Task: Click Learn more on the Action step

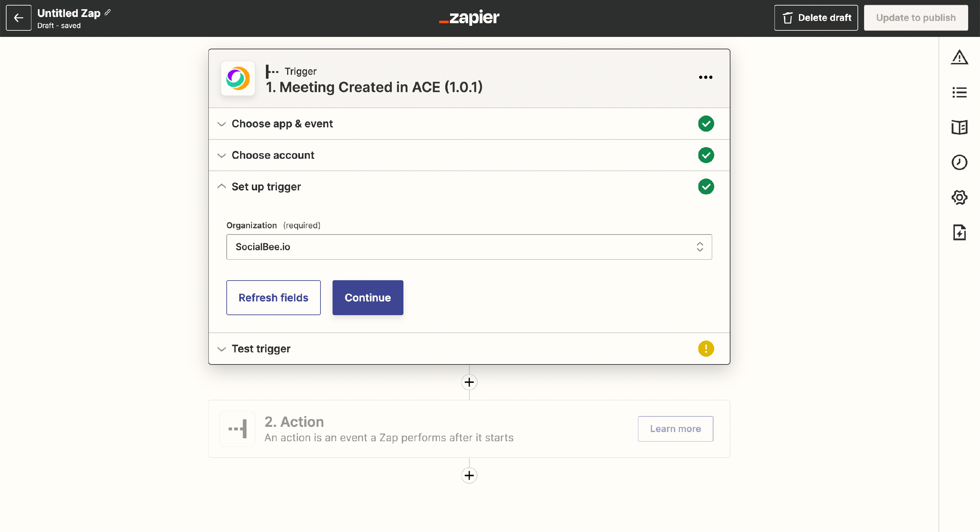Action: point(675,428)
